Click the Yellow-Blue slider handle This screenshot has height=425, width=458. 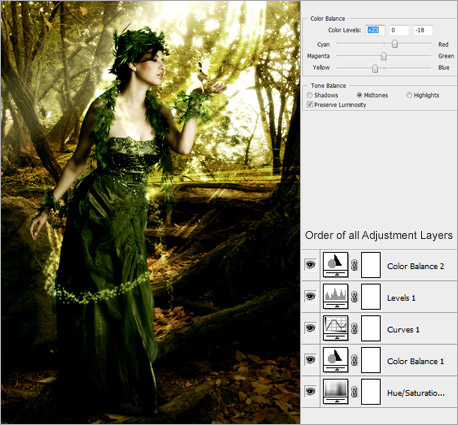[375, 68]
